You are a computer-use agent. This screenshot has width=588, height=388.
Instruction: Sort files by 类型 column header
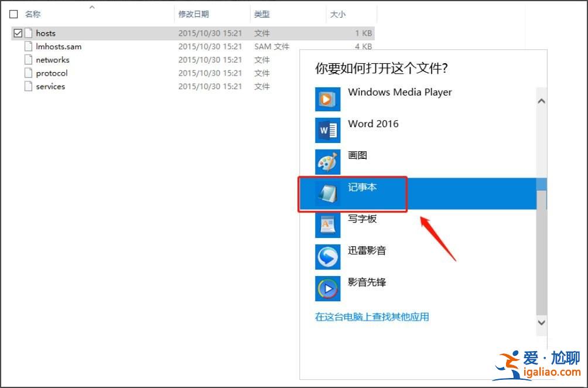[262, 13]
